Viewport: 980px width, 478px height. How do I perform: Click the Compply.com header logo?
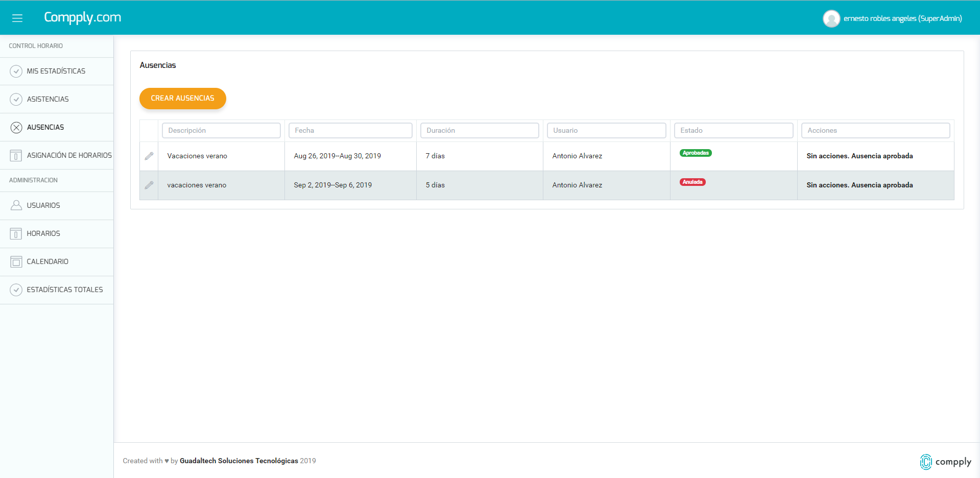83,17
